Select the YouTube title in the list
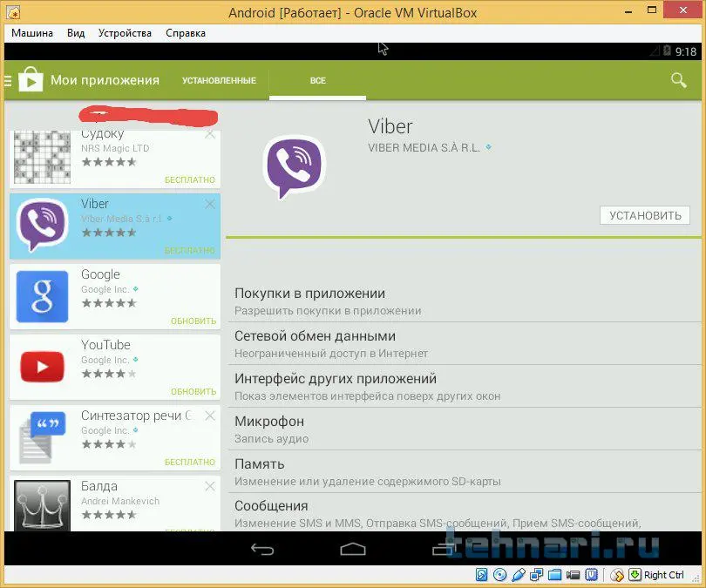The height and width of the screenshot is (588, 706). pyautogui.click(x=105, y=345)
